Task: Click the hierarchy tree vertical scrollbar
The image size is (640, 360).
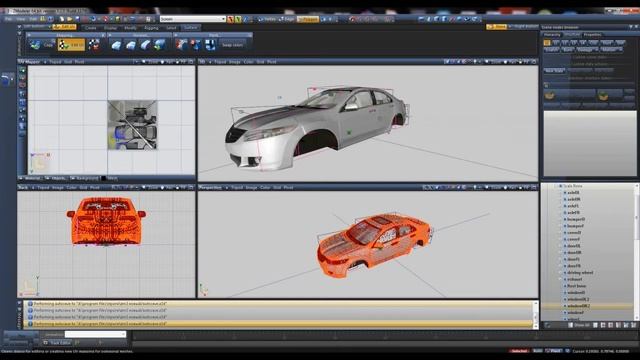Action: [637, 252]
